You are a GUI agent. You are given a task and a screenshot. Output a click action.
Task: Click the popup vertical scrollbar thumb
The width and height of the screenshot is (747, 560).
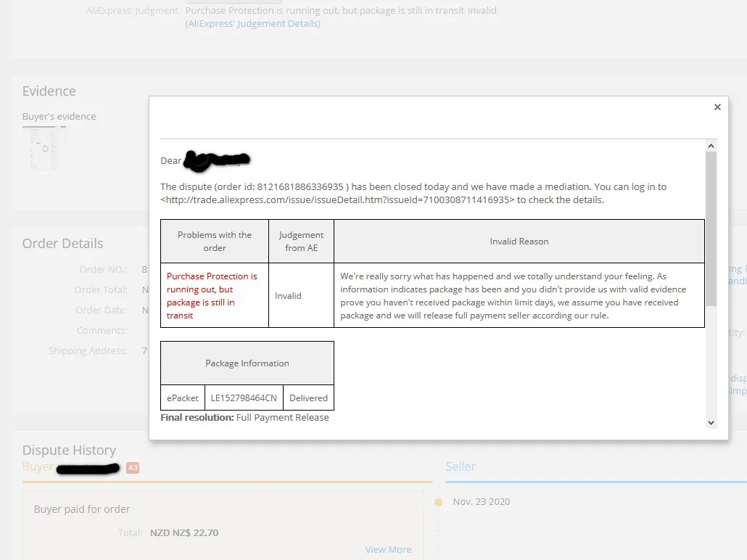click(711, 228)
